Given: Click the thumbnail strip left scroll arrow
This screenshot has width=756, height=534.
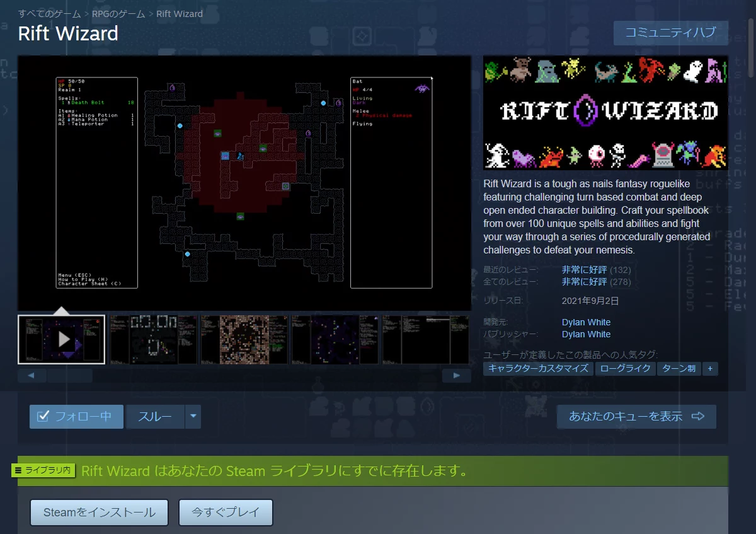Looking at the screenshot, I should (31, 376).
